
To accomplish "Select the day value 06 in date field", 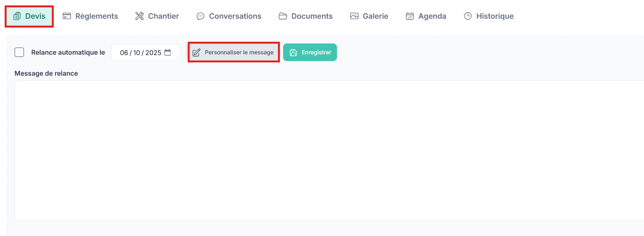I will coord(124,53).
